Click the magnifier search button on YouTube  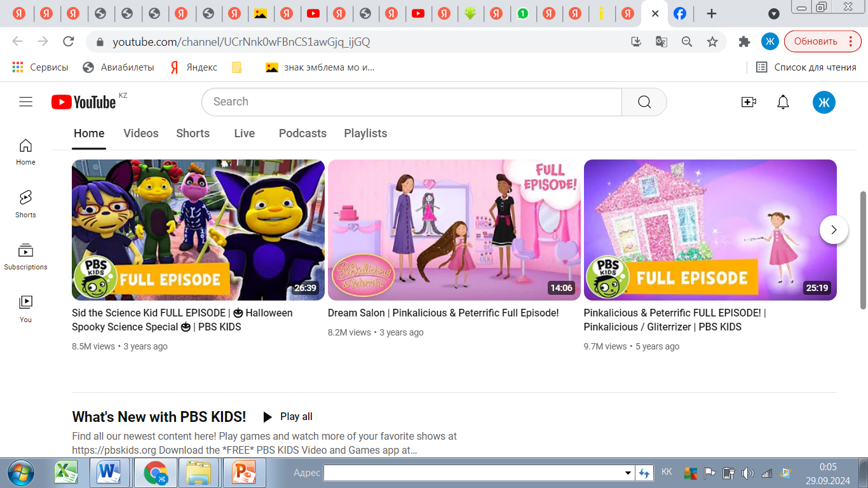coord(644,102)
